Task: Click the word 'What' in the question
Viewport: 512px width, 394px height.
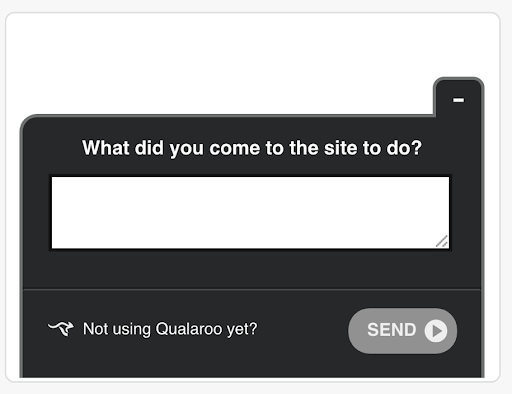Action: click(x=106, y=148)
